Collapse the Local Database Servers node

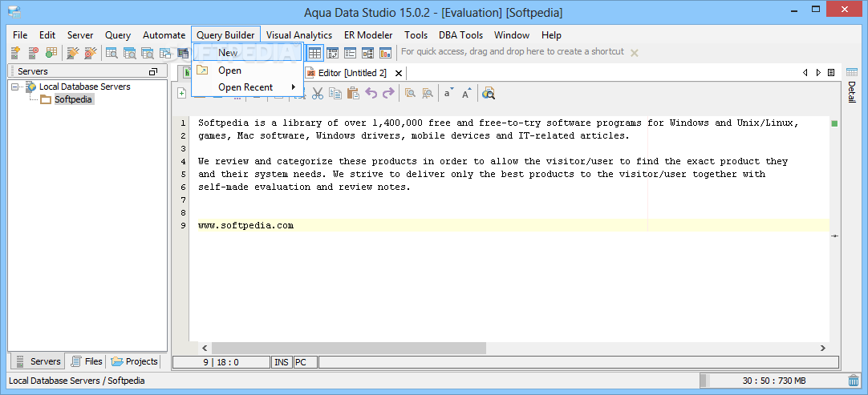14,87
